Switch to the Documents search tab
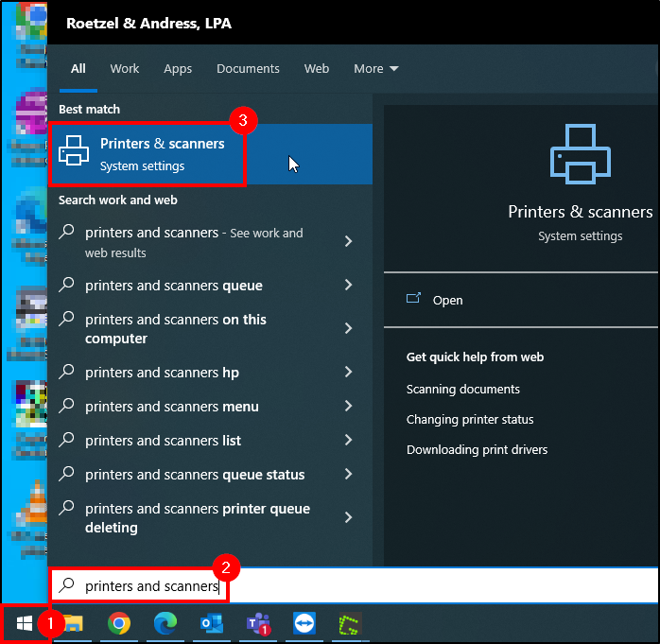The height and width of the screenshot is (644, 660). pyautogui.click(x=248, y=69)
